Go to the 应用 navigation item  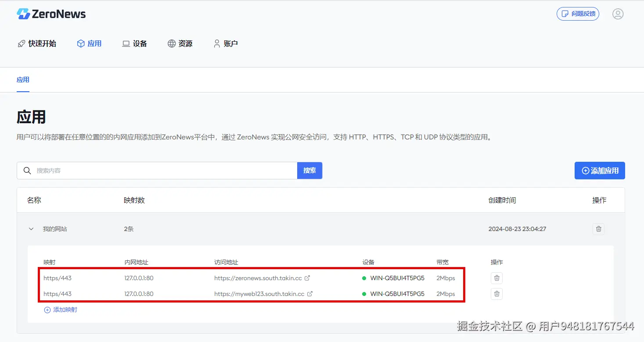(x=89, y=43)
